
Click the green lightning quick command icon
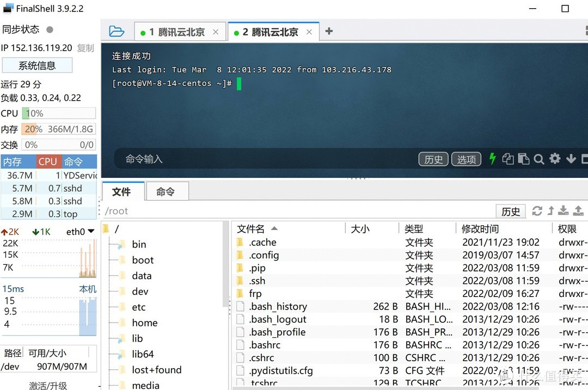492,159
